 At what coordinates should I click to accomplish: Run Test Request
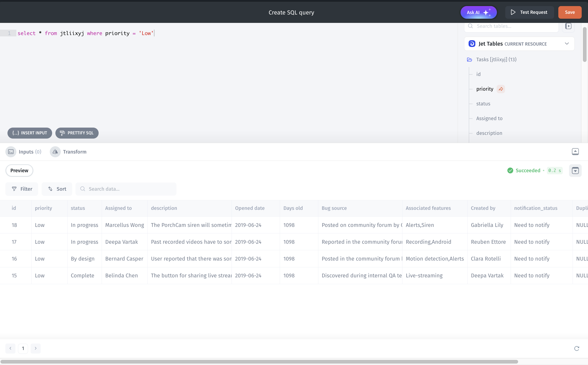click(529, 12)
